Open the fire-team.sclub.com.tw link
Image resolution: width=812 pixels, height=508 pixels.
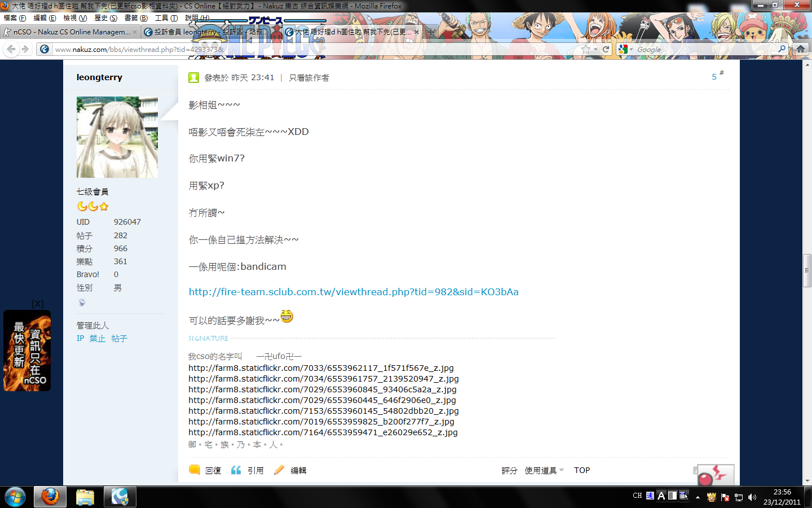point(354,292)
